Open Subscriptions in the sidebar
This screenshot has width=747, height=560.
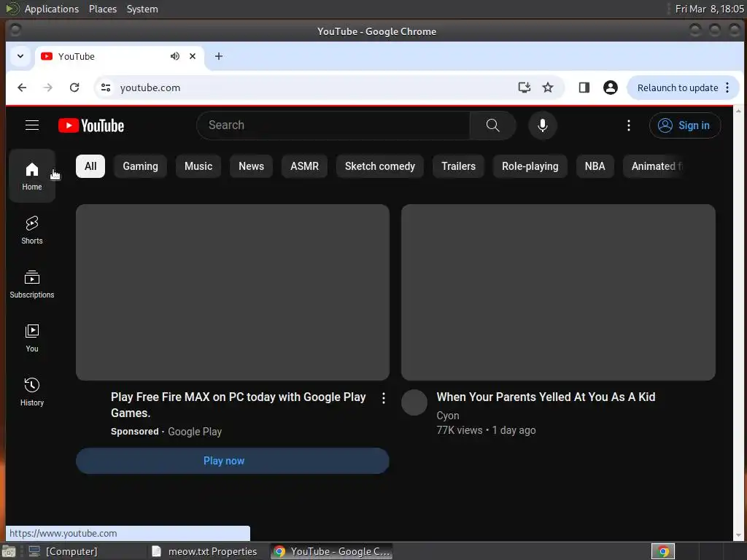pyautogui.click(x=32, y=284)
